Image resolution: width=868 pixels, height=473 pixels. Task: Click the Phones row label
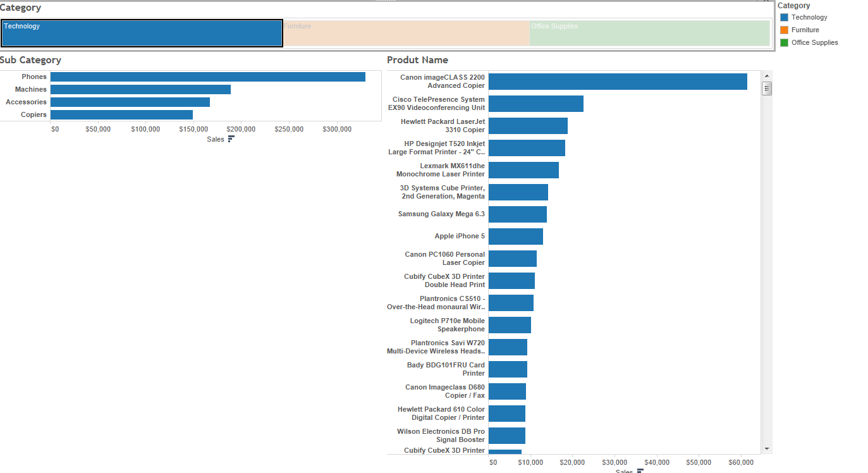point(34,77)
